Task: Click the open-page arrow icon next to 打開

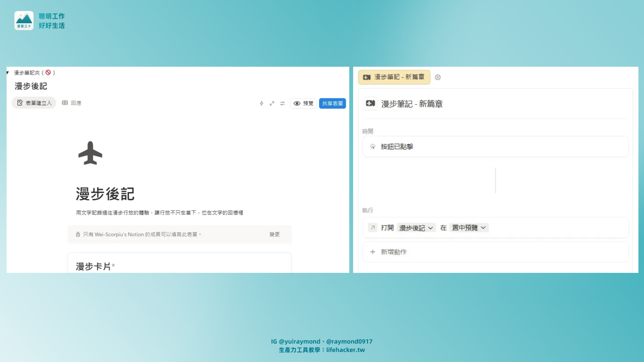Action: (373, 228)
